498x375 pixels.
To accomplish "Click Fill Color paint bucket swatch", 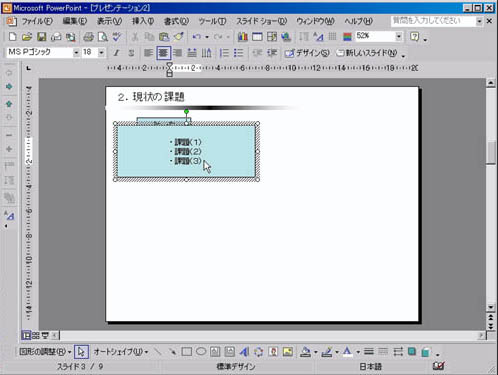I will 305,352.
